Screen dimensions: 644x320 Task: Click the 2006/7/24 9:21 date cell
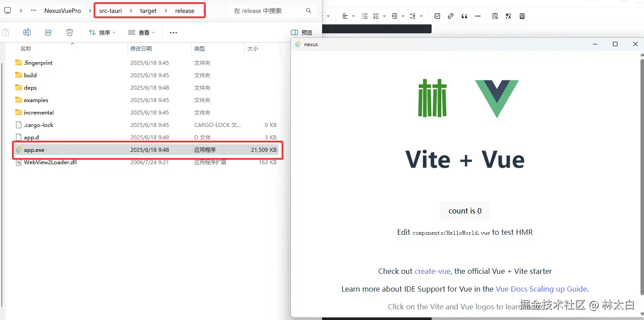pos(149,162)
